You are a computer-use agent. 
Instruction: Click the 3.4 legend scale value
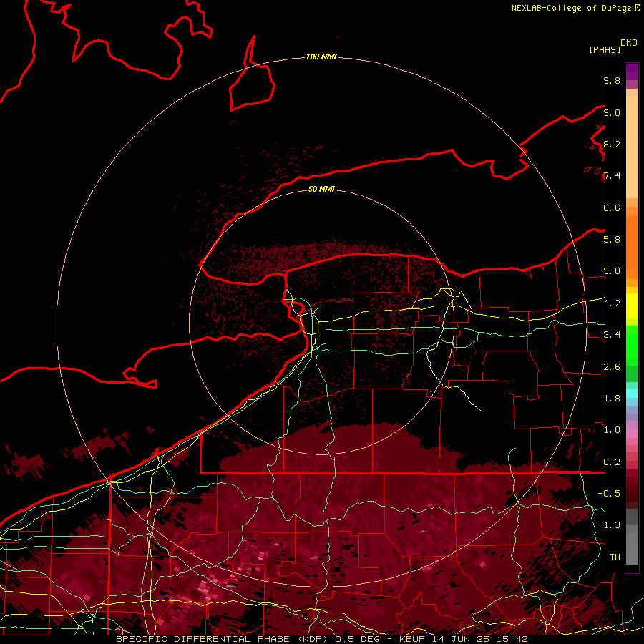(x=612, y=335)
